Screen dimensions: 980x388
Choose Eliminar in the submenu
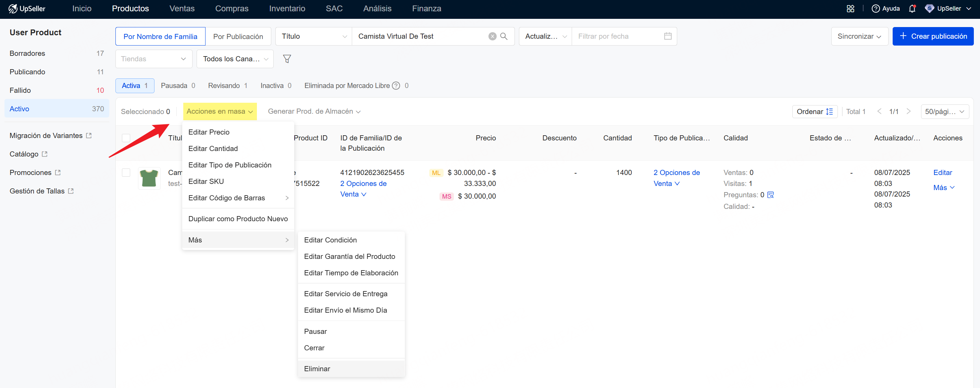coord(351,368)
